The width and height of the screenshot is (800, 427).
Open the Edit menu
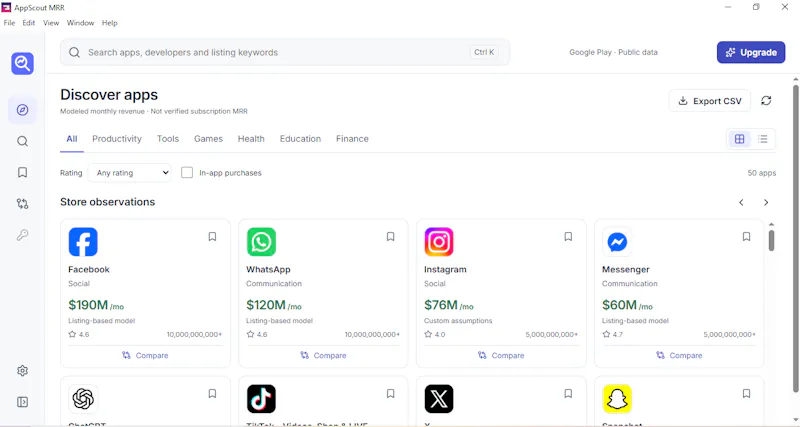(x=29, y=23)
